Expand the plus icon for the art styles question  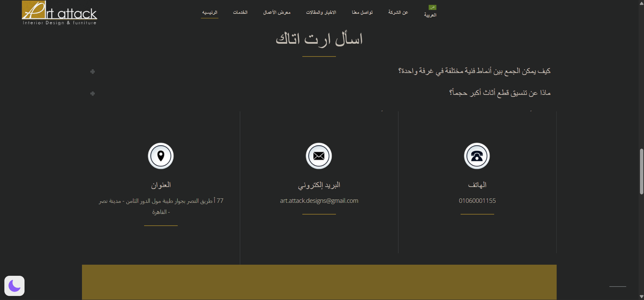(x=92, y=72)
